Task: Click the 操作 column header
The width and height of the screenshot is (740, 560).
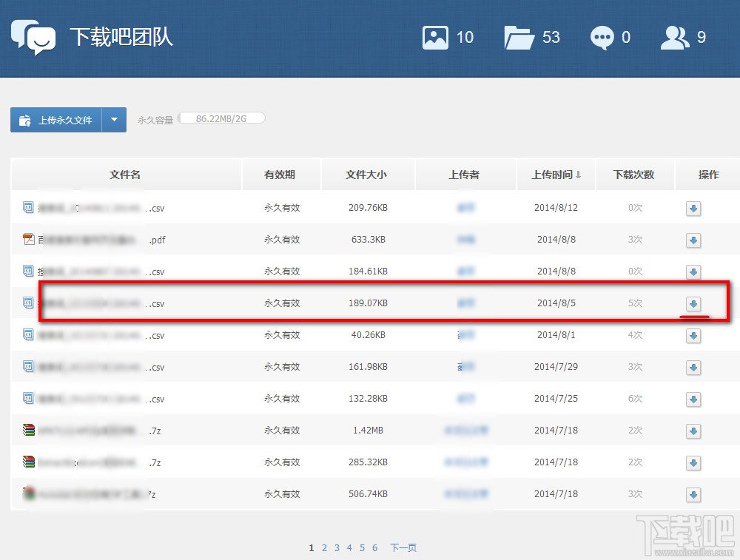Action: click(x=708, y=174)
